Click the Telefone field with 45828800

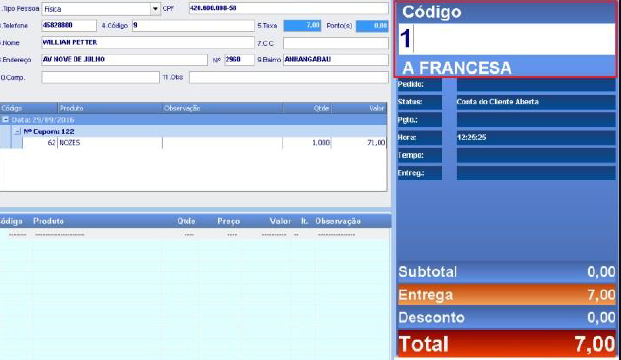pos(69,25)
